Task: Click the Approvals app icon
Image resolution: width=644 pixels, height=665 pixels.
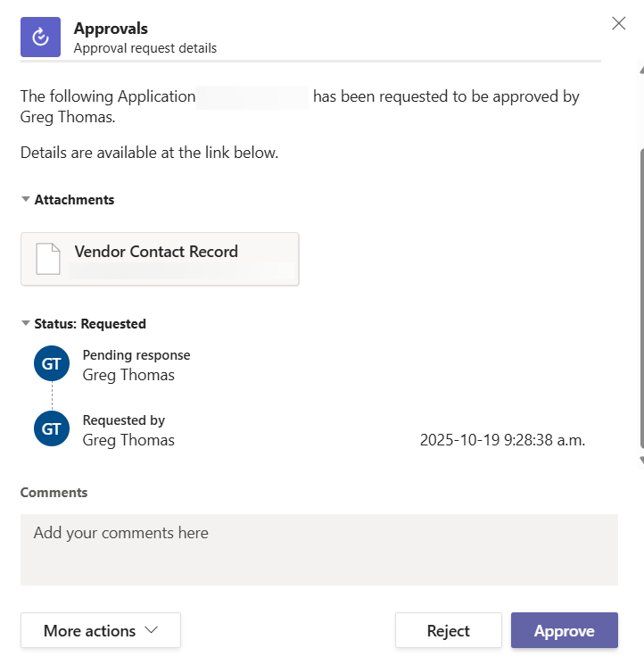Action: click(x=40, y=37)
